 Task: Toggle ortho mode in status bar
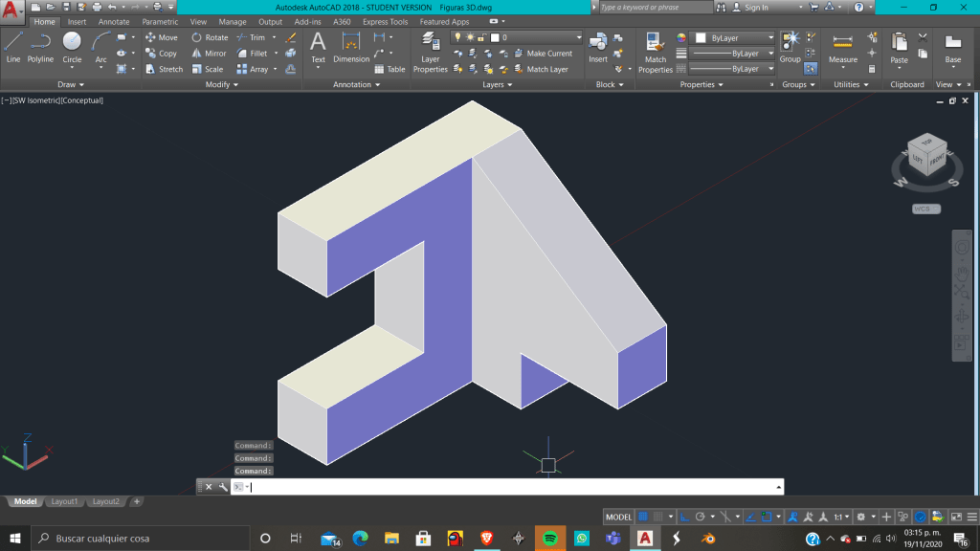click(684, 517)
